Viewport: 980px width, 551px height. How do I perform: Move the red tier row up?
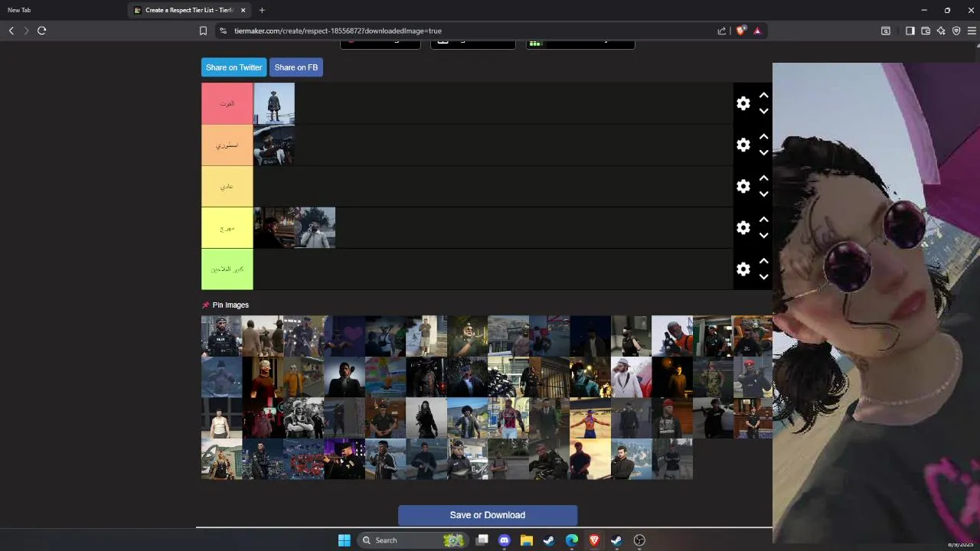763,95
